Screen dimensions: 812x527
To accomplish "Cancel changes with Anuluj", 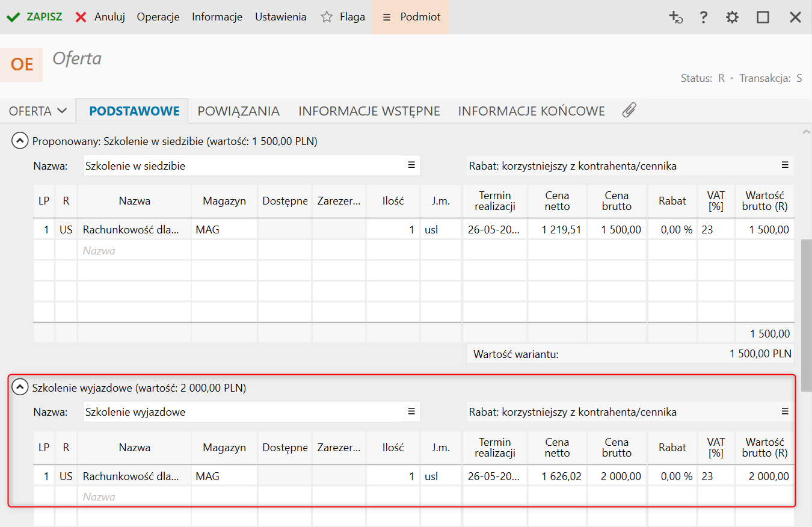I will point(100,17).
